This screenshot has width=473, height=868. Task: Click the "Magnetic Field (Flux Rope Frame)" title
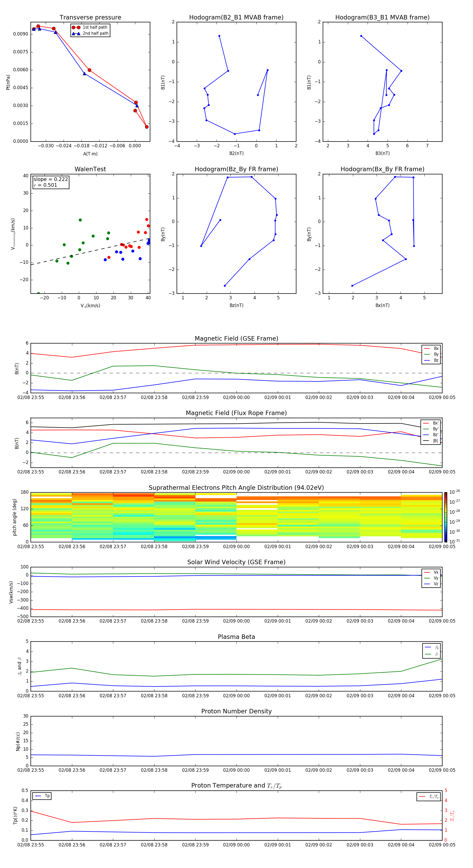236,413
